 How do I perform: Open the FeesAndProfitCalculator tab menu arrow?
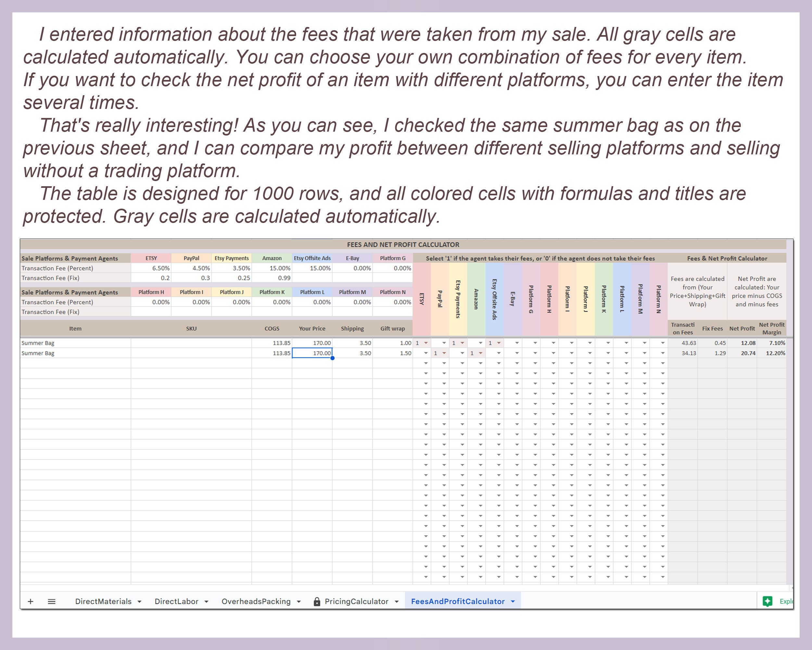coord(513,602)
